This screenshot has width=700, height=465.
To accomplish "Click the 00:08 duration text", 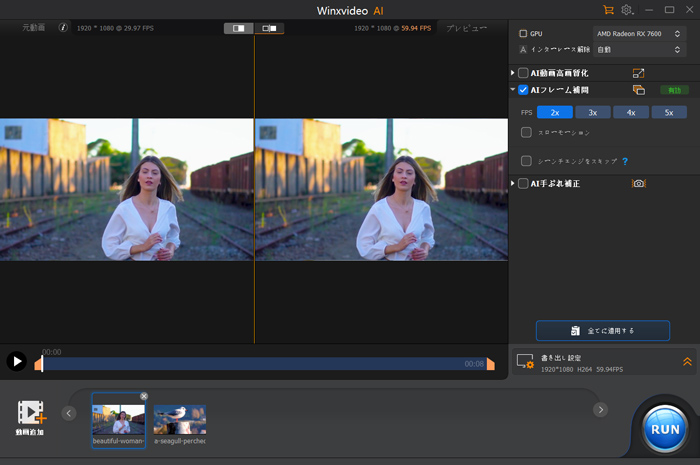I will (x=474, y=364).
